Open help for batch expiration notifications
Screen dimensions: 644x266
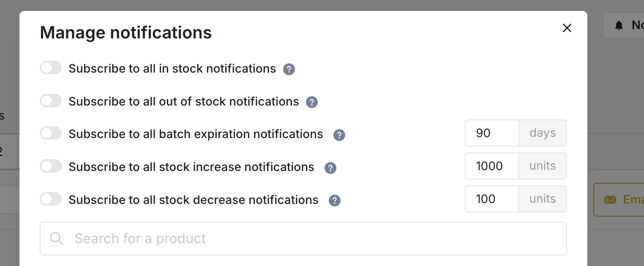coord(339,135)
